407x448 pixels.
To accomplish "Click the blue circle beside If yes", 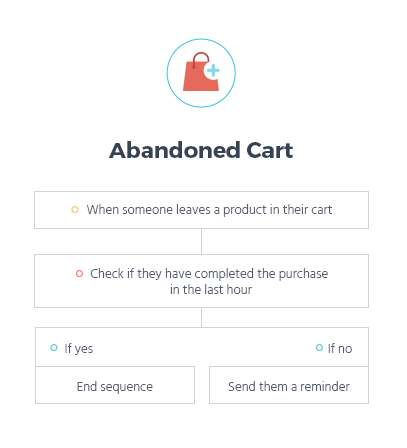I will point(54,348).
